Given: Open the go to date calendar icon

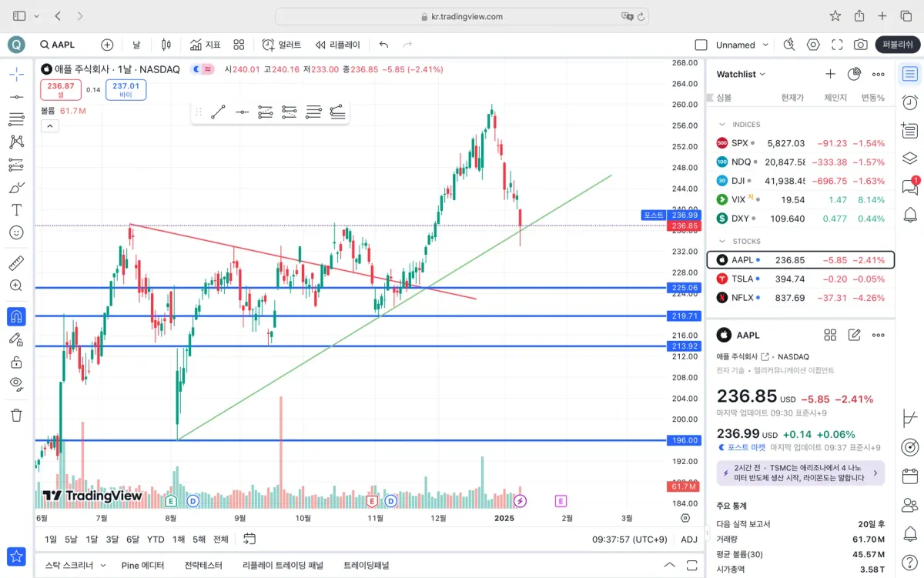Looking at the screenshot, I should pos(249,539).
